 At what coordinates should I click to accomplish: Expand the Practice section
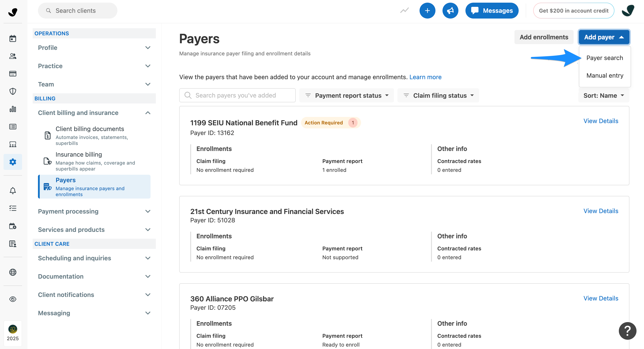point(94,66)
